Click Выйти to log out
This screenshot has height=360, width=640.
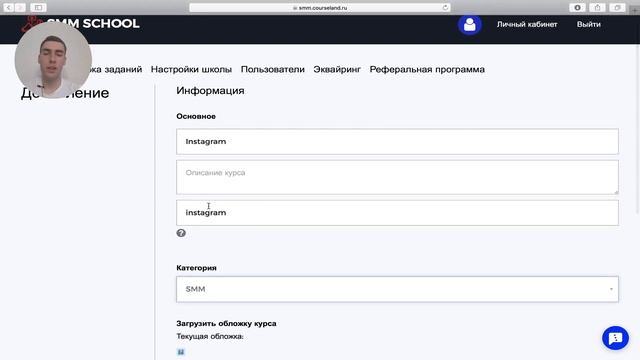[x=589, y=24]
